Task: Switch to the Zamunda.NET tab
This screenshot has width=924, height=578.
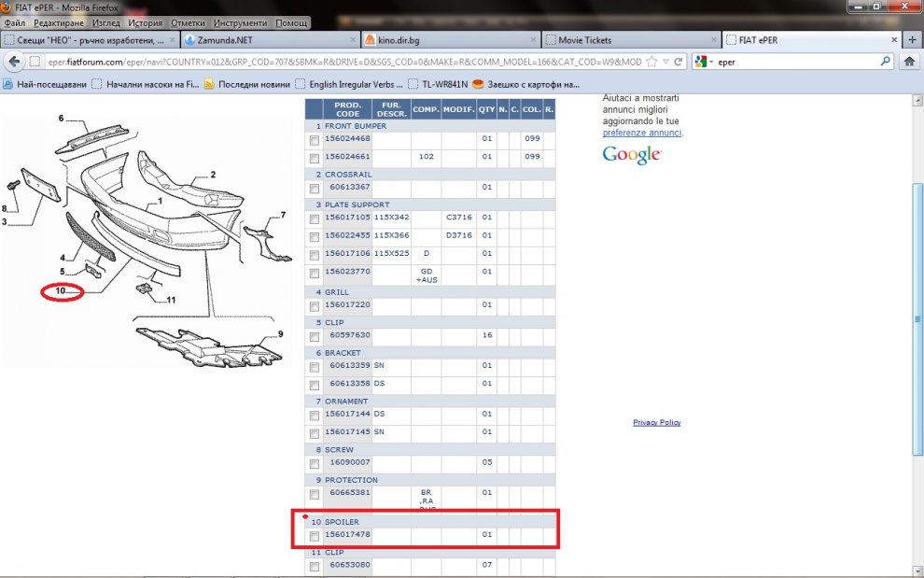Action: (x=224, y=40)
